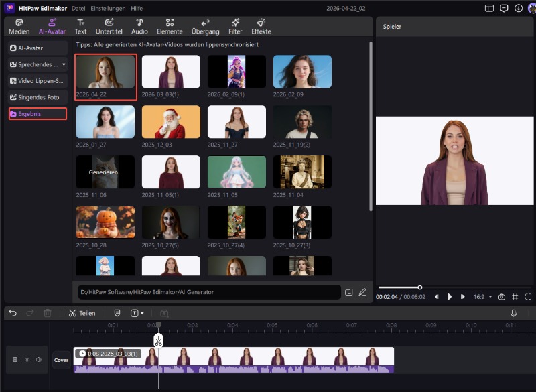Image resolution: width=536 pixels, height=392 pixels.
Task: Click the Undo icon in the timeline toolbar
Action: [x=13, y=313]
